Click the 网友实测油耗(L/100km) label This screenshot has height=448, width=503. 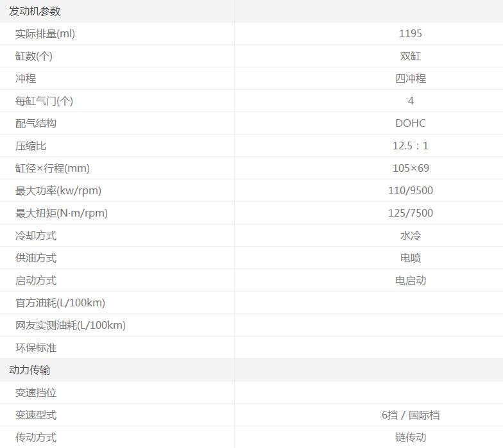click(71, 326)
